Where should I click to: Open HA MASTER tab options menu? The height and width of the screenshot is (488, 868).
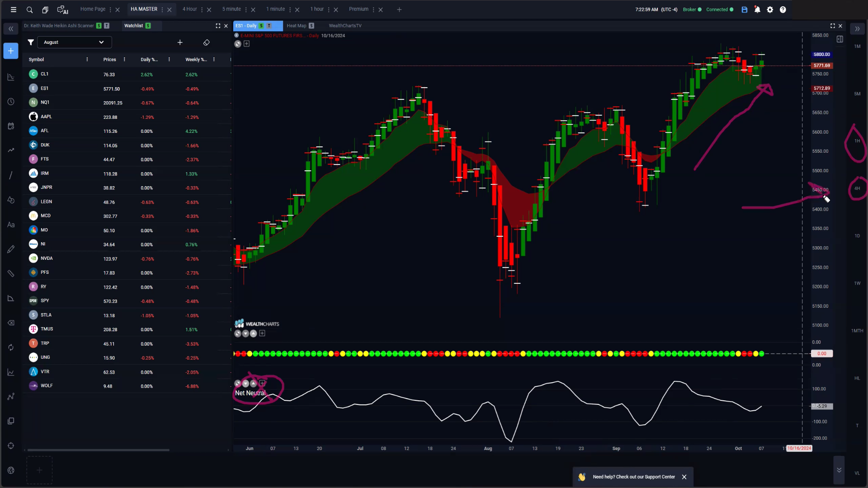162,9
